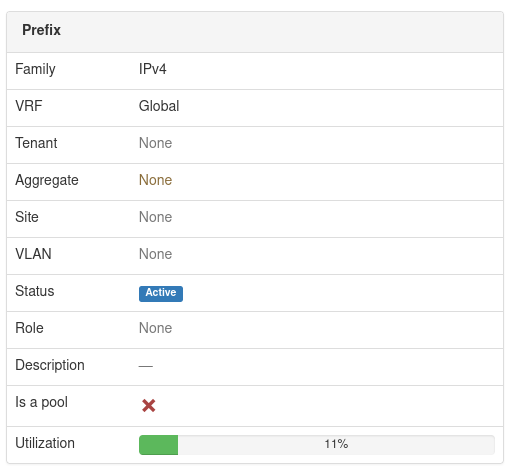Click the Site None value
Image resolution: width=511 pixels, height=474 pixels.
tap(155, 217)
